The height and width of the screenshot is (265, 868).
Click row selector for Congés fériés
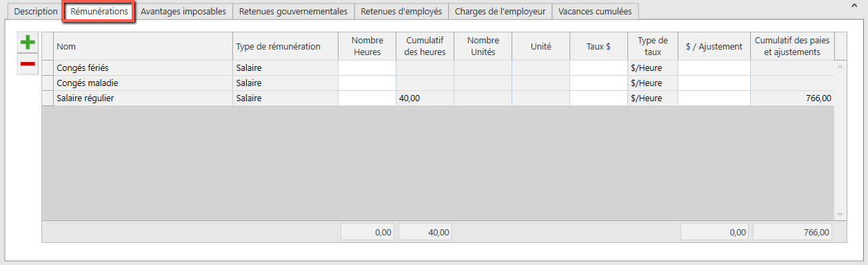click(48, 68)
